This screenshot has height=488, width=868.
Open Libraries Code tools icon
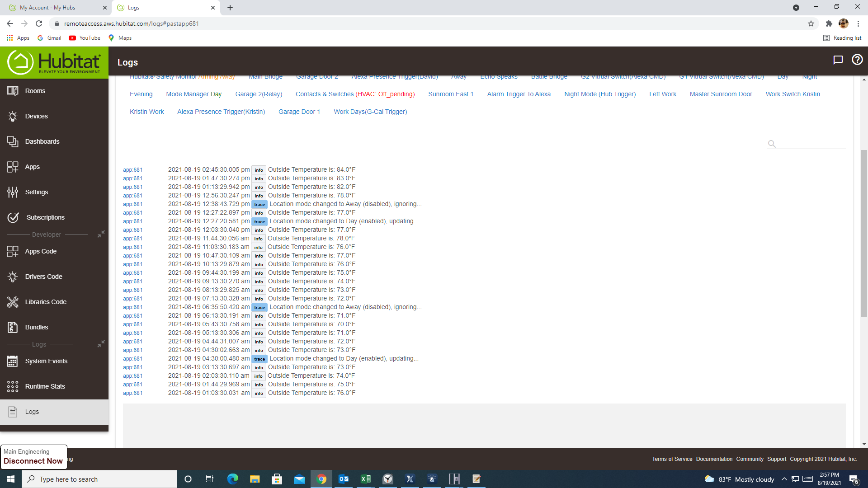click(x=13, y=302)
